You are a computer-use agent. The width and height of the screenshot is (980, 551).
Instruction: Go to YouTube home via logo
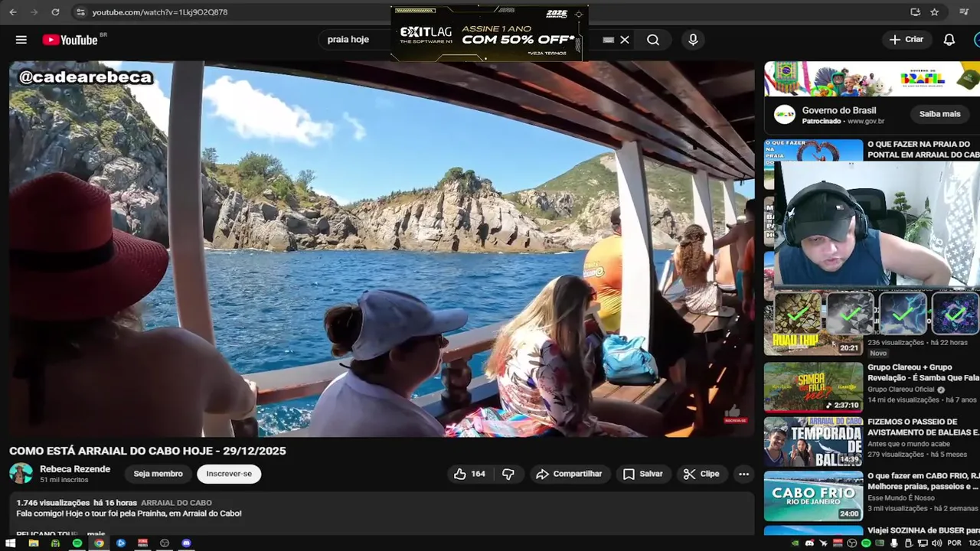pyautogui.click(x=70, y=40)
